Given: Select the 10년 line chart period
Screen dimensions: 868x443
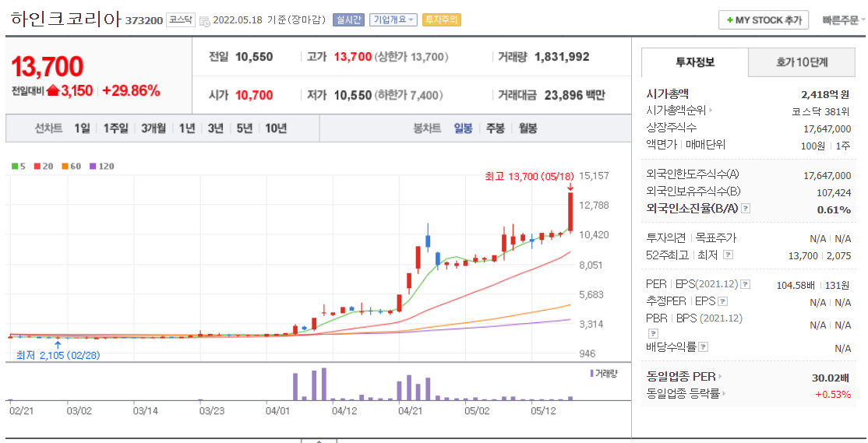Looking at the screenshot, I should [x=276, y=128].
